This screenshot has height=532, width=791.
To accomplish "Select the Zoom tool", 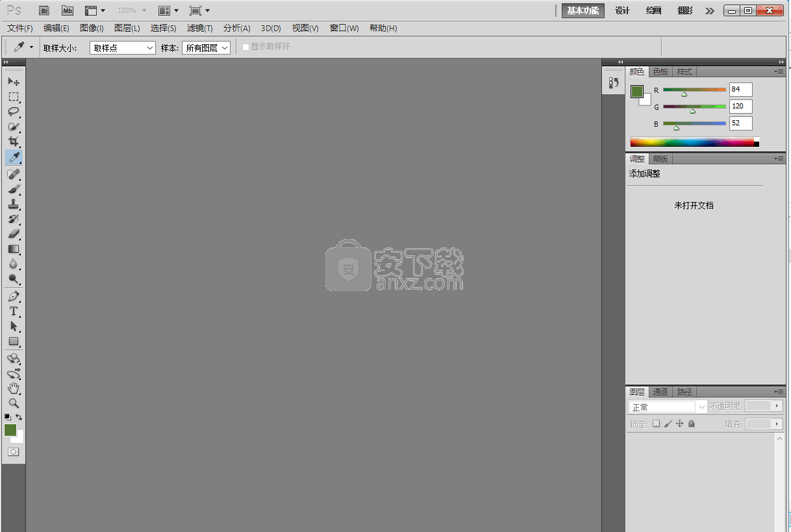I will pyautogui.click(x=13, y=403).
